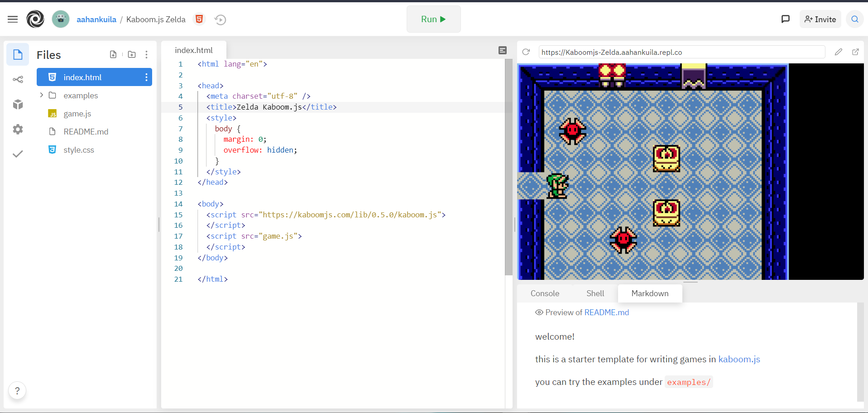
Task: Click the eye icon beside Preview of README.md
Action: 539,312
